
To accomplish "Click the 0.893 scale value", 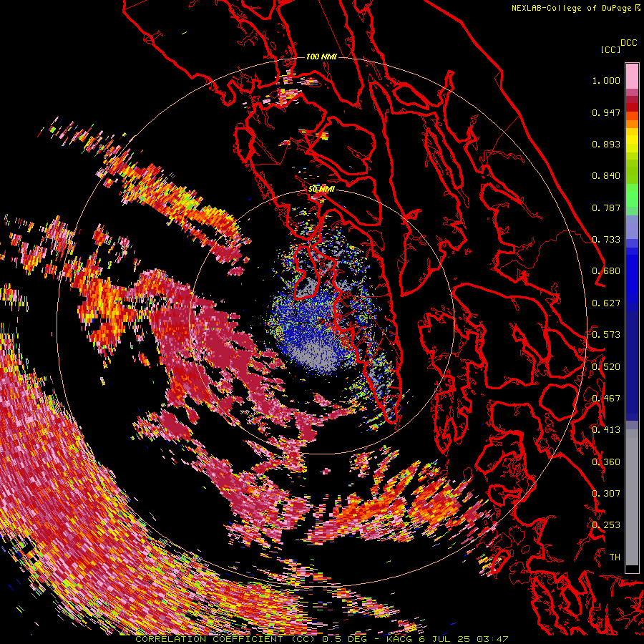I will (606, 144).
